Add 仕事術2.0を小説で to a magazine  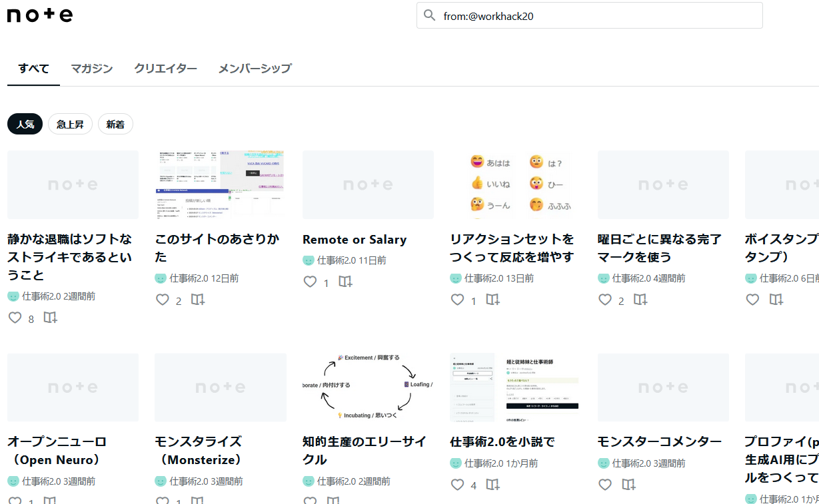[492, 485]
